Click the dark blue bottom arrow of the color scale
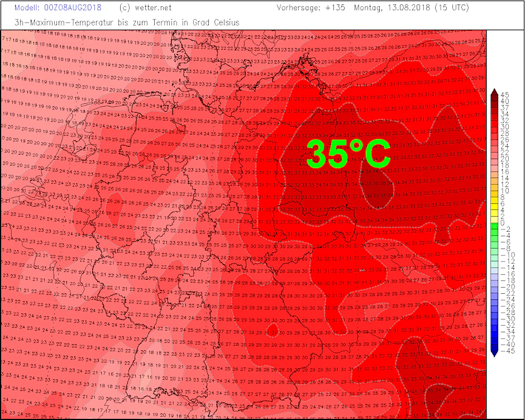The width and height of the screenshot is (525, 420). point(494,354)
